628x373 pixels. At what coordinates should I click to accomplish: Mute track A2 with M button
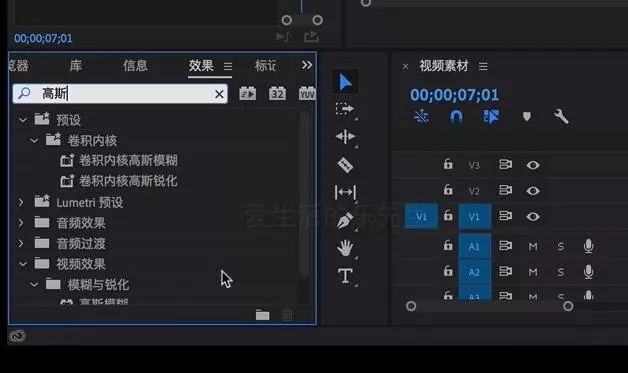[533, 272]
